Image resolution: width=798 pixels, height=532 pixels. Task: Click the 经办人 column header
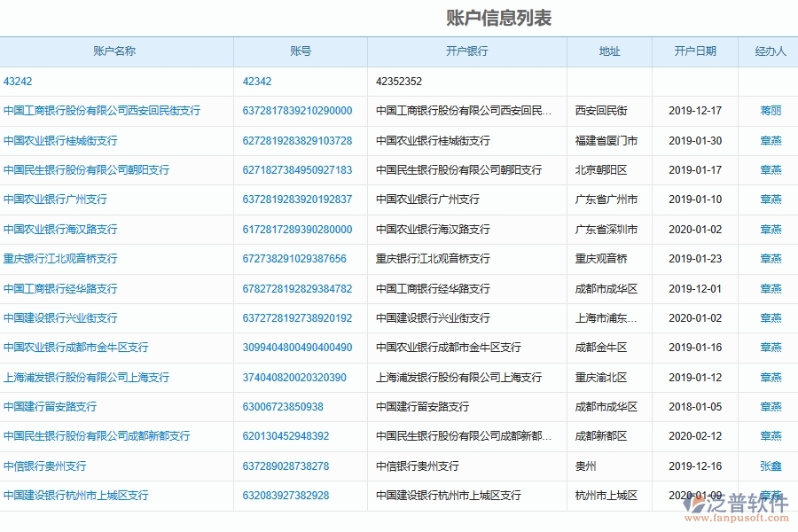coord(772,51)
